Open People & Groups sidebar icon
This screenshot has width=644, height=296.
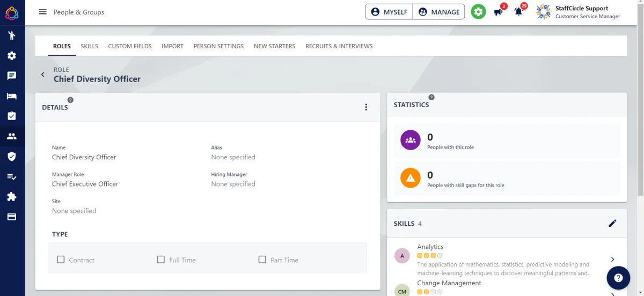[x=12, y=136]
